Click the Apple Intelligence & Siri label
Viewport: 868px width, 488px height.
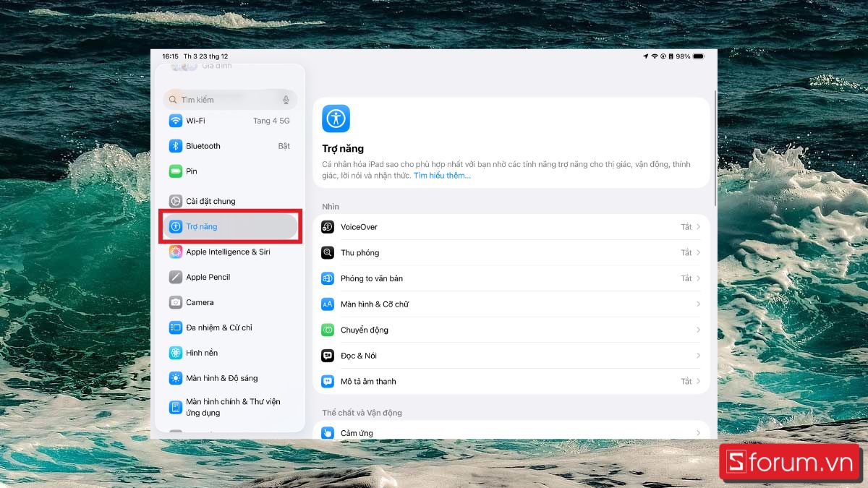click(x=228, y=252)
